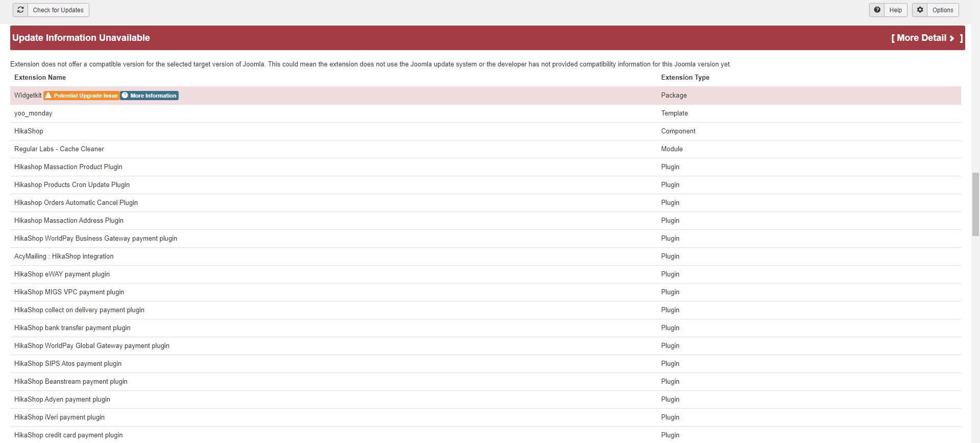
Task: Open the Options button
Action: pyautogui.click(x=936, y=10)
